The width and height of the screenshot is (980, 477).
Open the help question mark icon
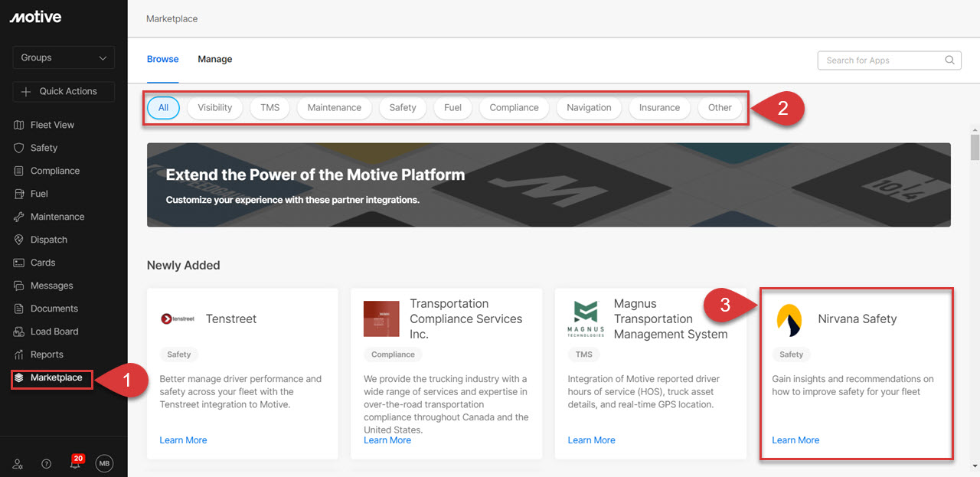point(46,463)
